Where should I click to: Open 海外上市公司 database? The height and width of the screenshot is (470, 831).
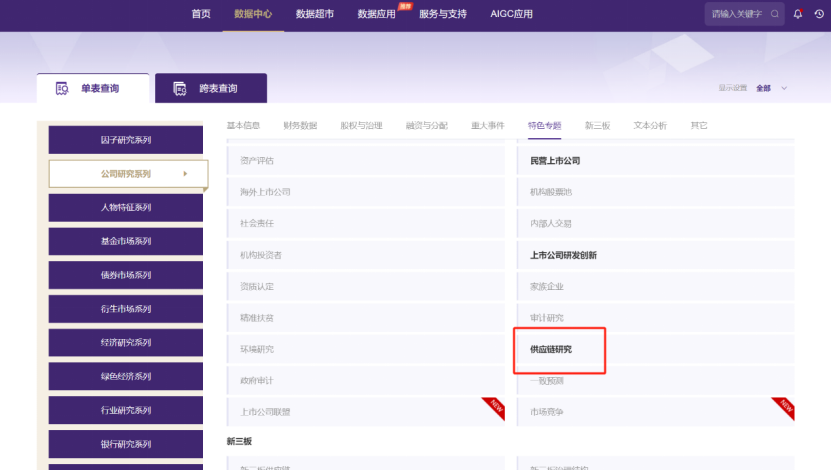click(366, 192)
